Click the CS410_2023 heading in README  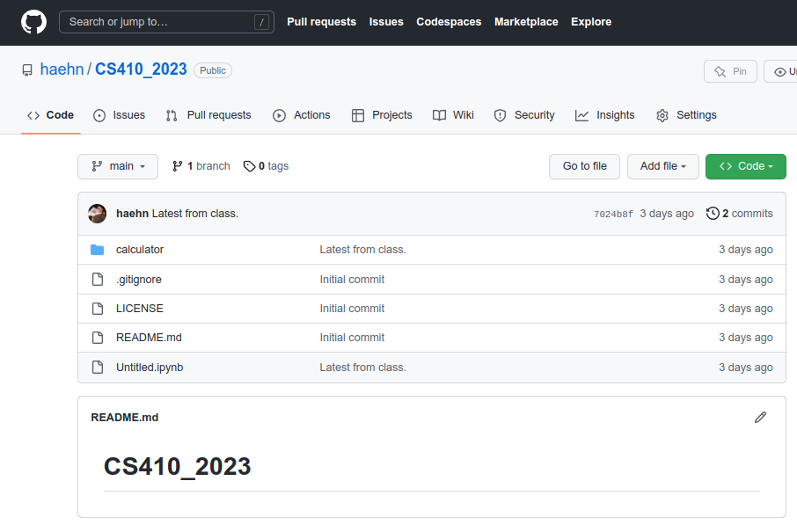(178, 466)
